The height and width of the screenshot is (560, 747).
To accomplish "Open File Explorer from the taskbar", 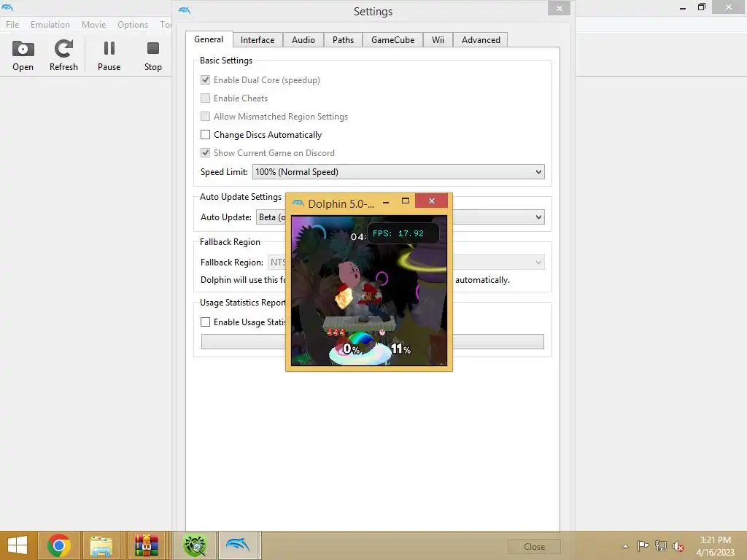I will tap(101, 545).
